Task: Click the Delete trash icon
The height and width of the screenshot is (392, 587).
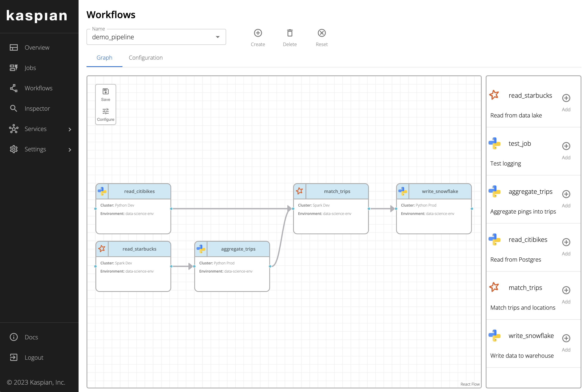Action: pyautogui.click(x=290, y=33)
